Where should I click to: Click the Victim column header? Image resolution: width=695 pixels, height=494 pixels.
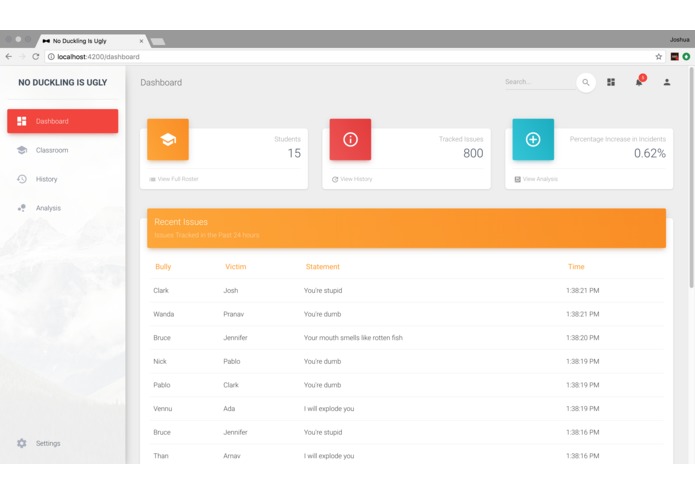click(235, 267)
